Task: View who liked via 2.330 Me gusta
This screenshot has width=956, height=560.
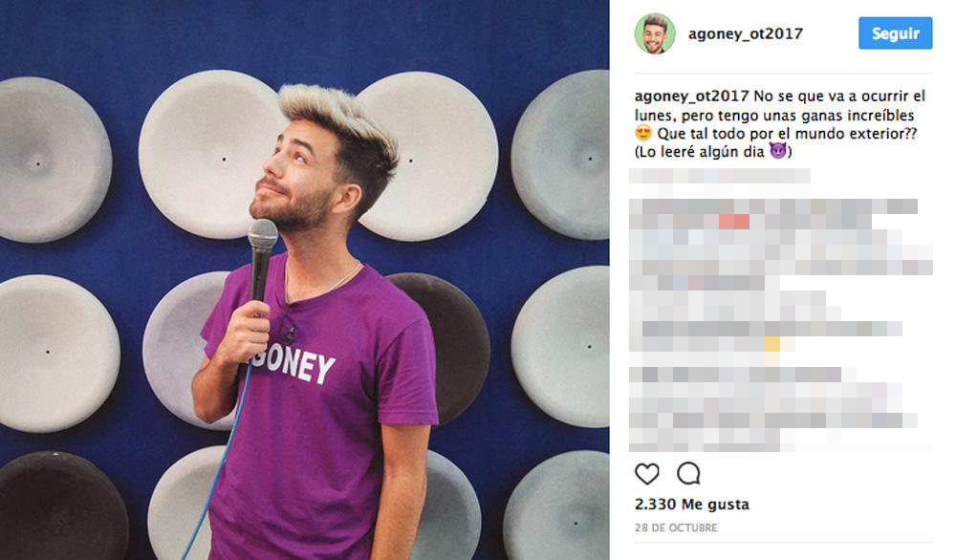Action: pyautogui.click(x=692, y=504)
